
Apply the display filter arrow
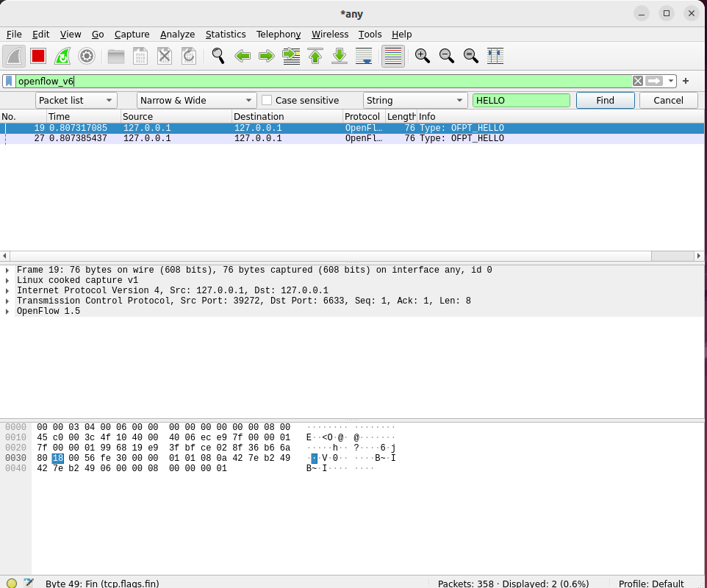click(654, 81)
